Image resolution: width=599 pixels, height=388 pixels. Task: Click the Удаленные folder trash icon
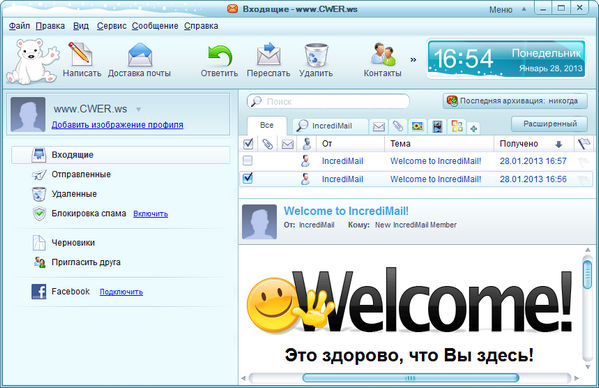(x=39, y=194)
